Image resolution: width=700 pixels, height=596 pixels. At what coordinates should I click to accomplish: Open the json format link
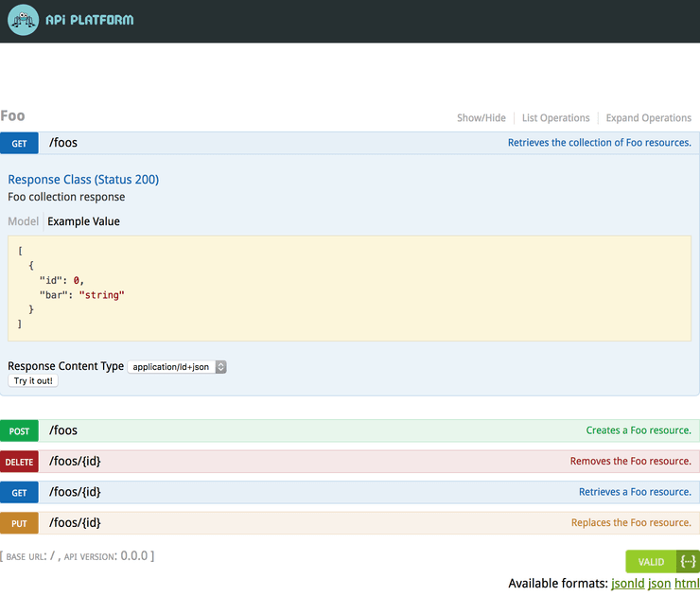(x=659, y=584)
